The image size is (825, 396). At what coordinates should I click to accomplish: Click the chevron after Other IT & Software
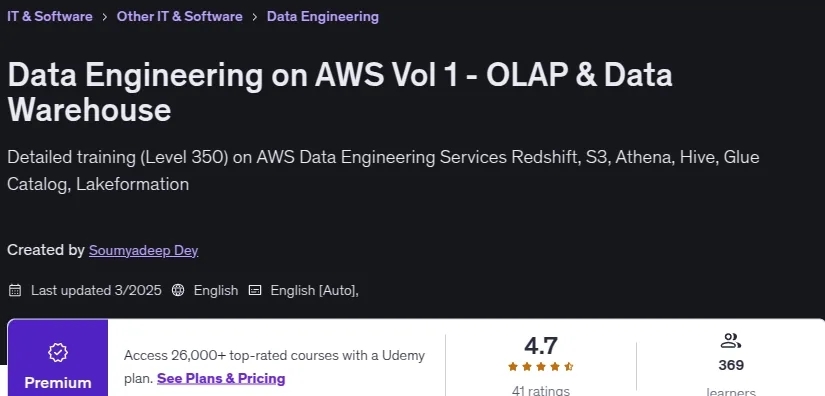(255, 17)
